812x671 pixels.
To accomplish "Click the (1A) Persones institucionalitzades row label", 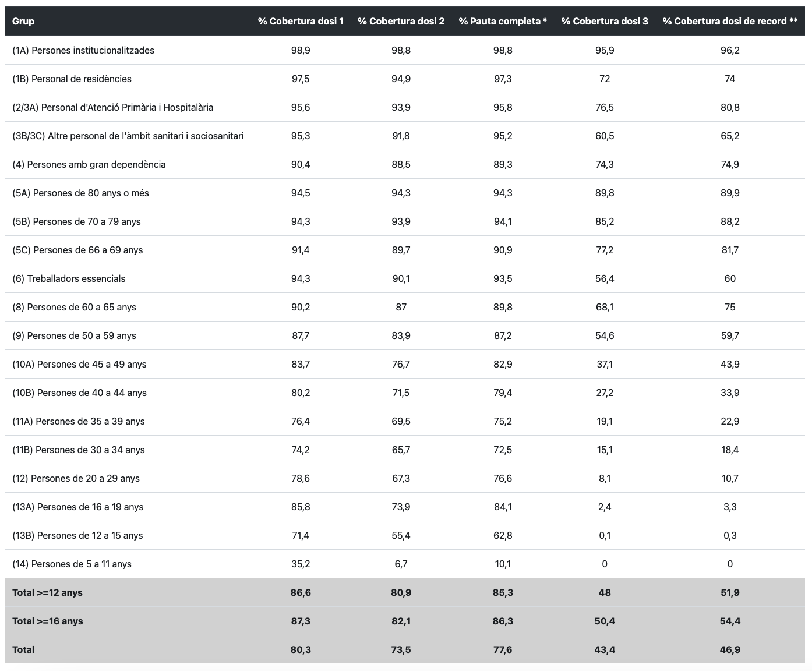I will coord(83,50).
